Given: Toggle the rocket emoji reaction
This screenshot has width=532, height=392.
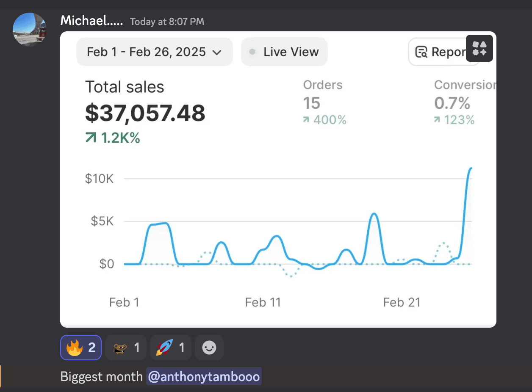Looking at the screenshot, I should pos(170,348).
